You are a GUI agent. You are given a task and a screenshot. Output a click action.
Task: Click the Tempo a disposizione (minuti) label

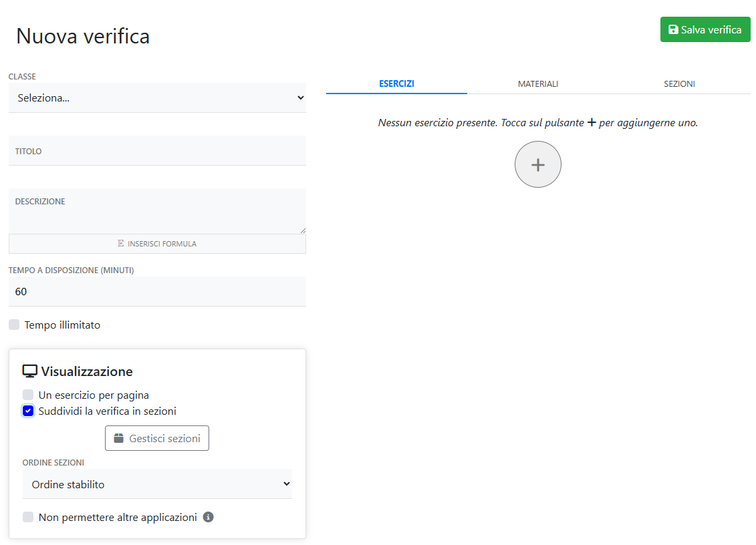pos(71,270)
